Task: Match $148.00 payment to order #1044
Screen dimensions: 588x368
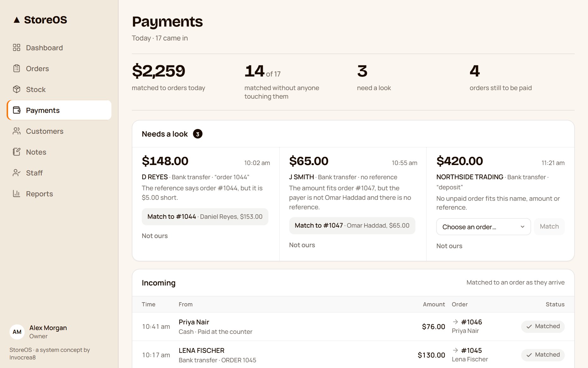Action: (205, 217)
